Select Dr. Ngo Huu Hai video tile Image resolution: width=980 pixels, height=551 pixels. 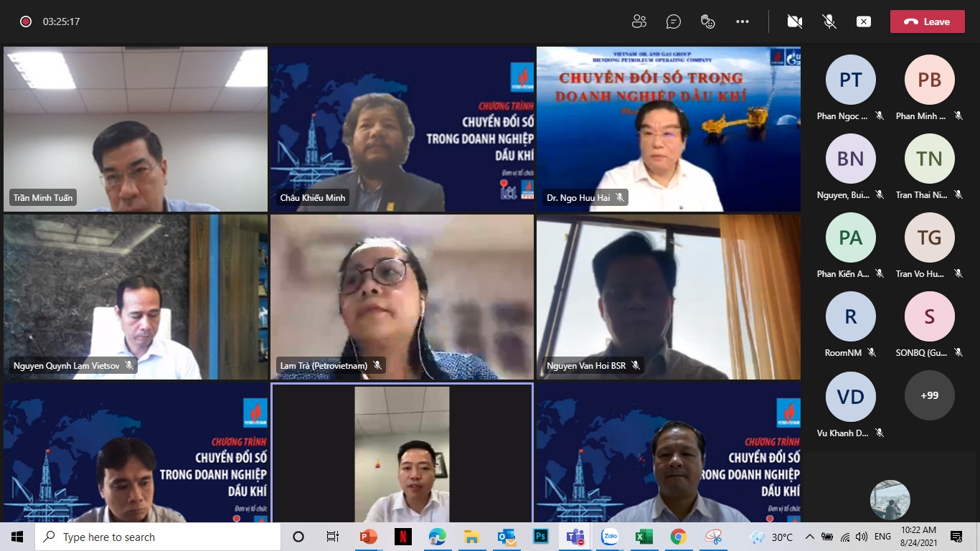668,129
